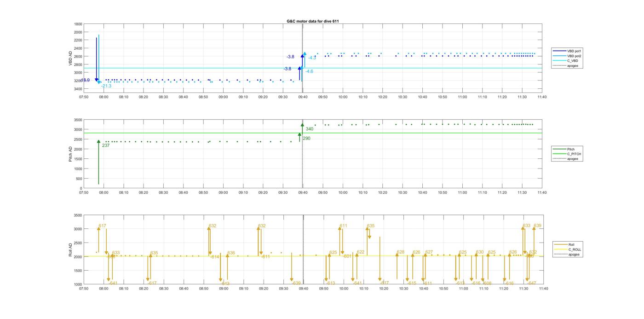Screen dimensions: 644x319
Task: Click the '-21.3' VBD annotation
Action: (106, 86)
